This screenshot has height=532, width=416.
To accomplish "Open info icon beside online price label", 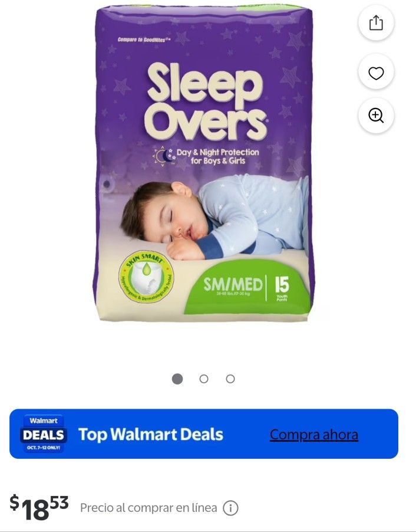I will pos(230,508).
